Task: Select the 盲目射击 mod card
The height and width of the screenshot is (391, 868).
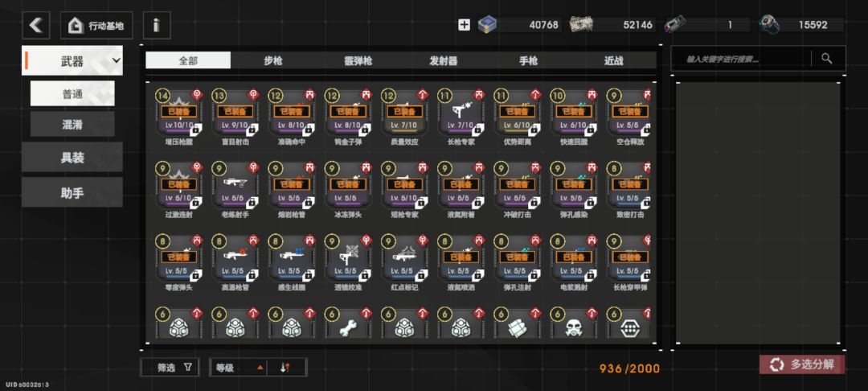Action: (x=235, y=117)
